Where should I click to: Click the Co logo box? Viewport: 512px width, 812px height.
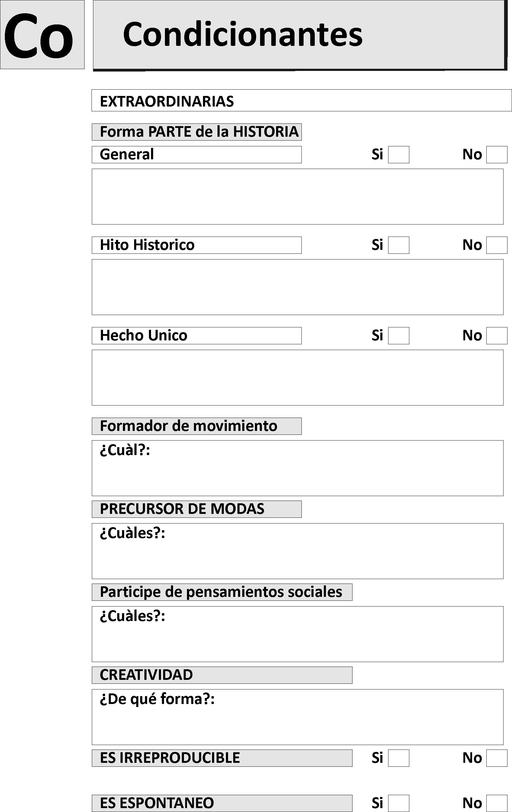[x=42, y=35]
